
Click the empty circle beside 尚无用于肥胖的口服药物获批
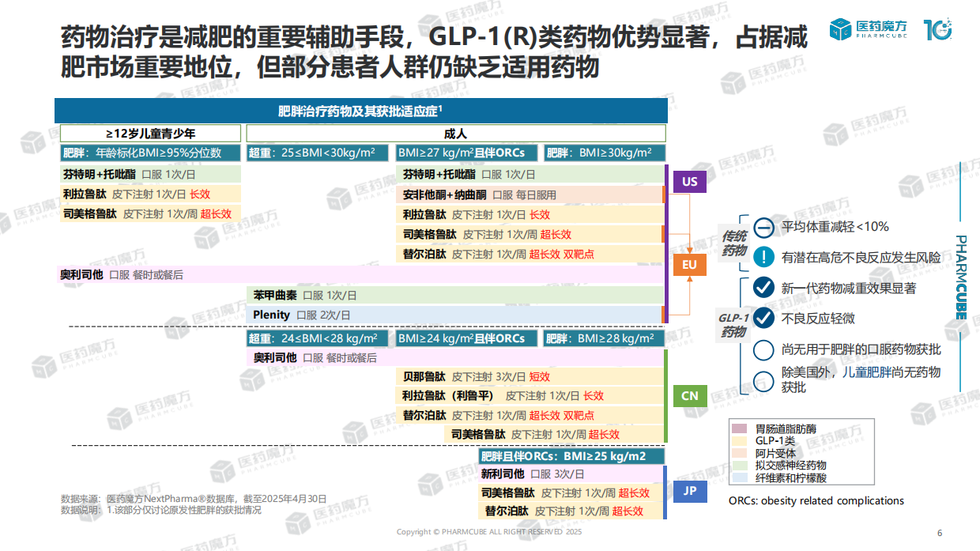[x=763, y=349]
